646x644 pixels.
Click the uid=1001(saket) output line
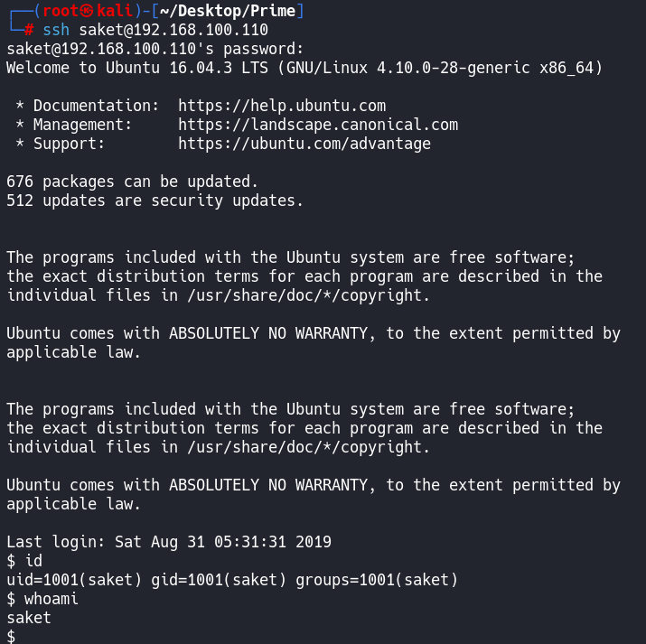click(232, 580)
